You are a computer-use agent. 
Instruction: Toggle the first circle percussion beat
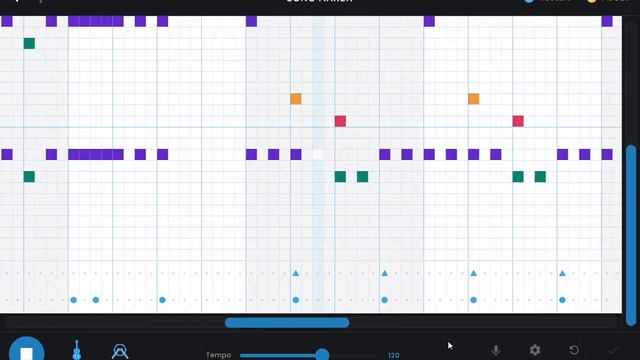(73, 300)
